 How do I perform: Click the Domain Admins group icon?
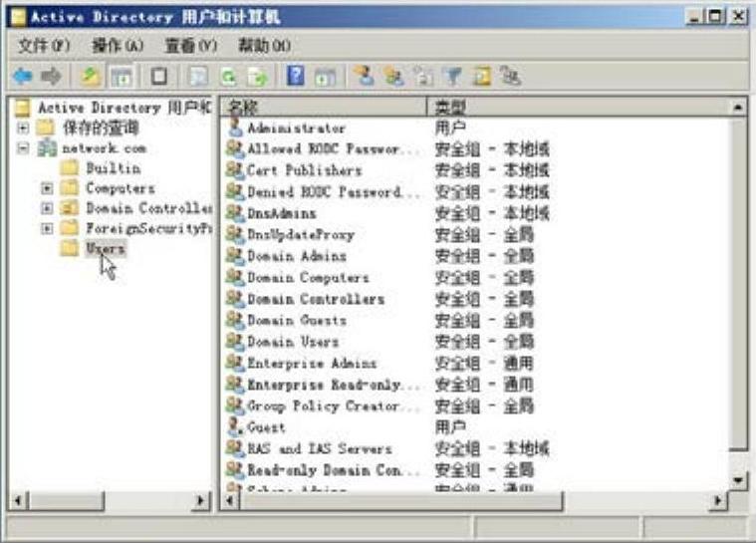(235, 256)
